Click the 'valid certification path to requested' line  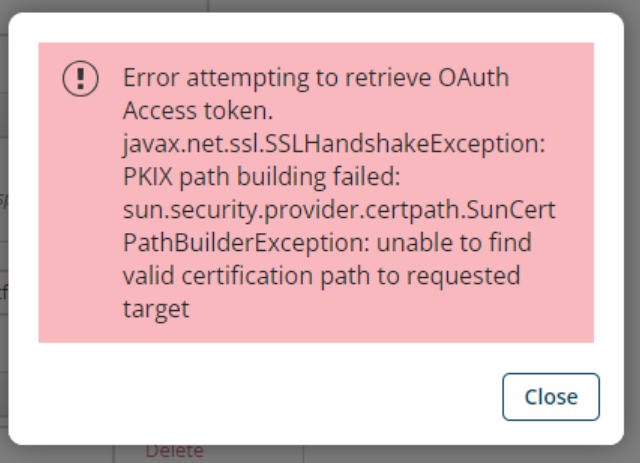click(321, 276)
